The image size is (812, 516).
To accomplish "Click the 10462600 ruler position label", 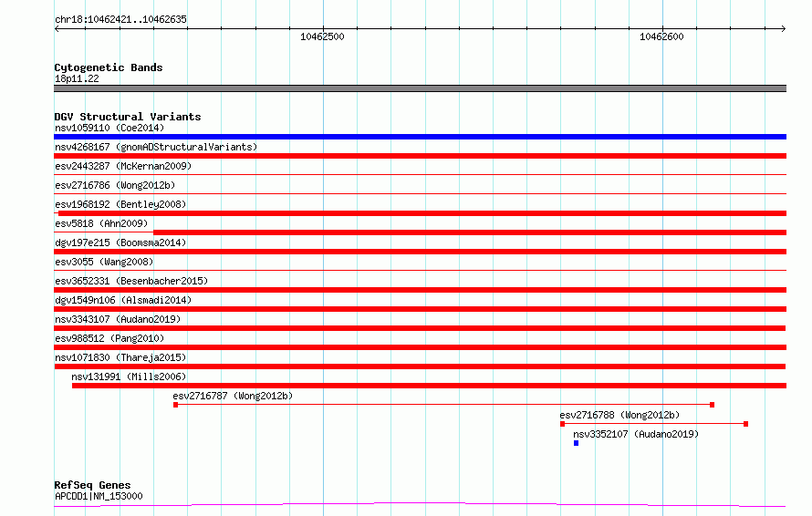I will pyautogui.click(x=661, y=36).
